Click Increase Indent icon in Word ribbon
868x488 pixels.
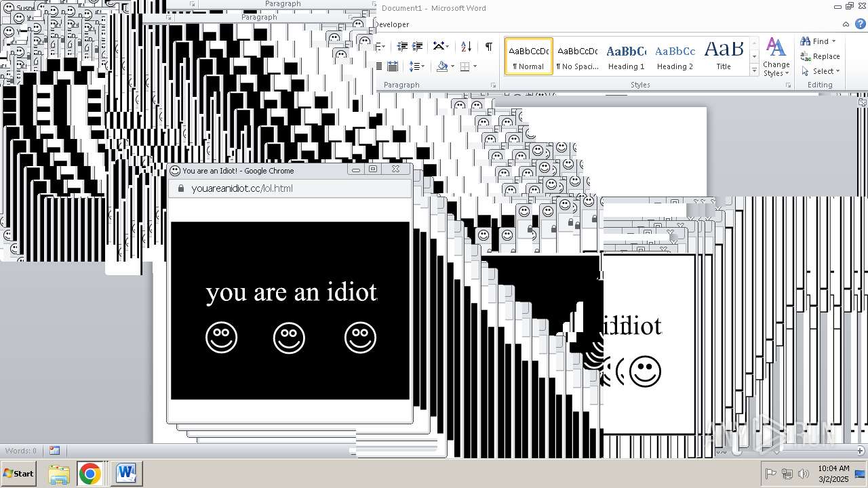coord(418,46)
